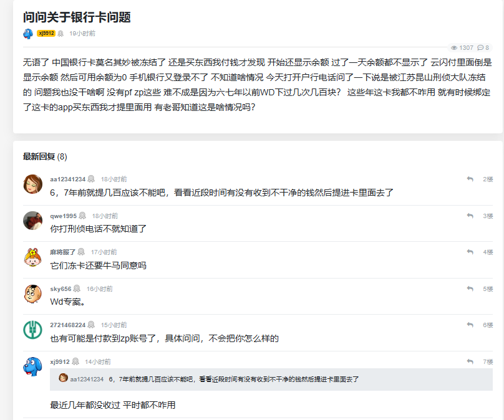
Task: Click the eye view-count icon beside 1307
Action: point(454,48)
